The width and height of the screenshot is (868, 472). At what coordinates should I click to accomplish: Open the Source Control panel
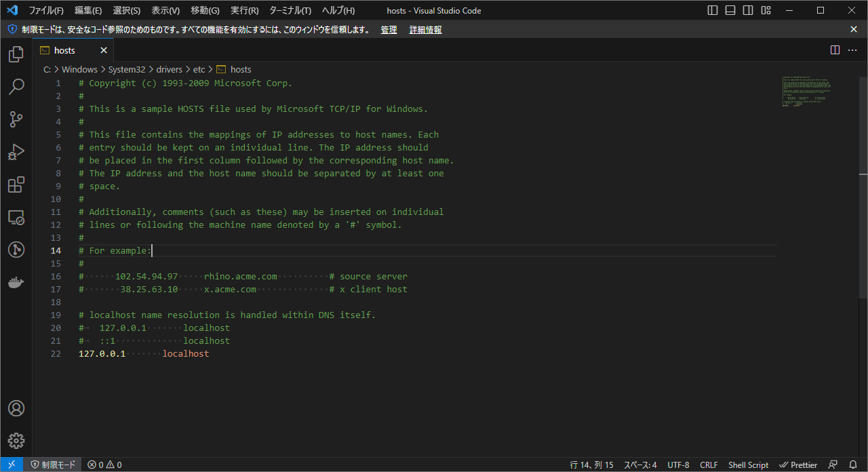pos(16,119)
